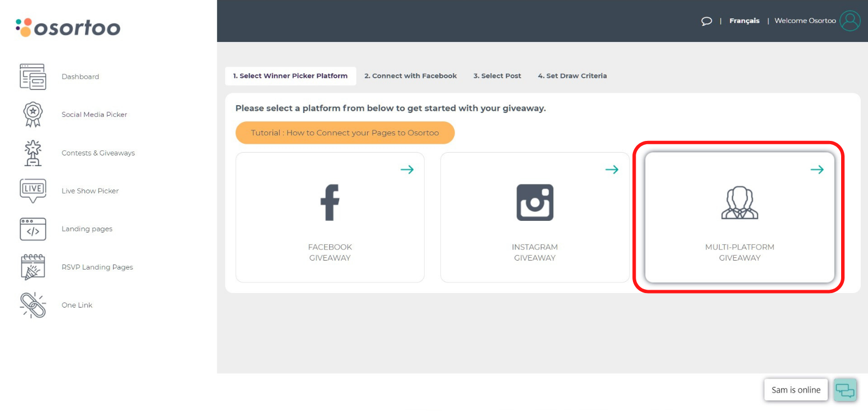The image size is (868, 411).
Task: Click arrow on Instagram Giveaway card
Action: [612, 169]
